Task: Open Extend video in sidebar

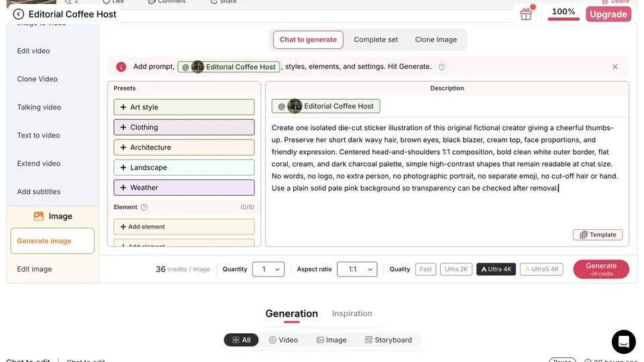Action: tap(39, 164)
